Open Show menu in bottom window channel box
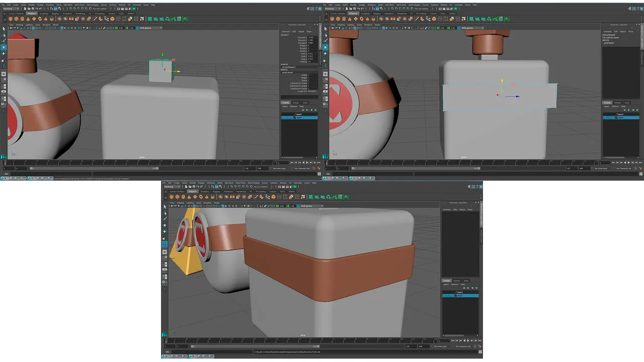The height and width of the screenshot is (362, 644). 470,209
